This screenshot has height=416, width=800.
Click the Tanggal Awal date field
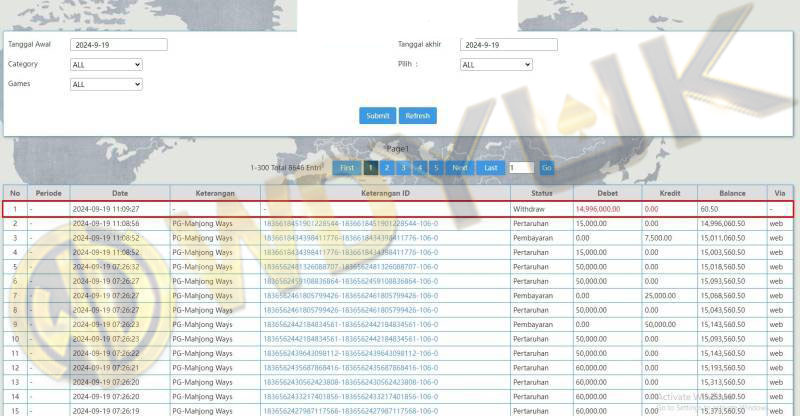coord(119,45)
